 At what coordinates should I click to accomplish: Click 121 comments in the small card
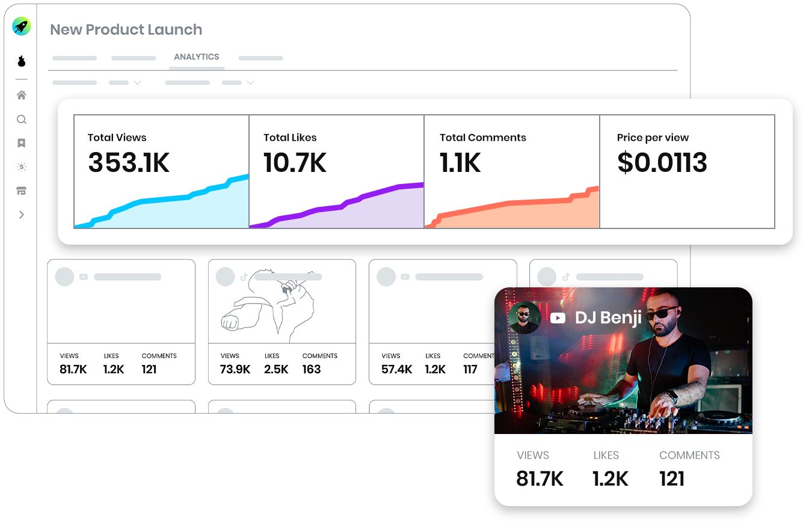(149, 369)
